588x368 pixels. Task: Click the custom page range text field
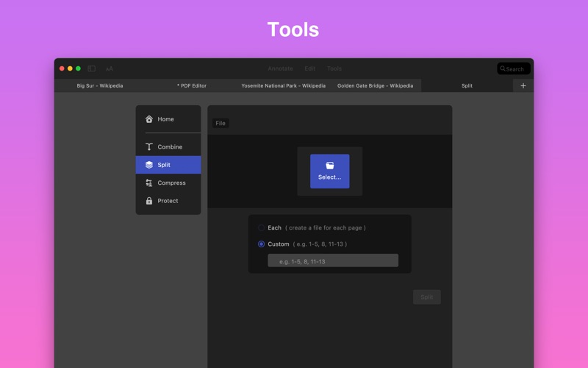point(333,261)
